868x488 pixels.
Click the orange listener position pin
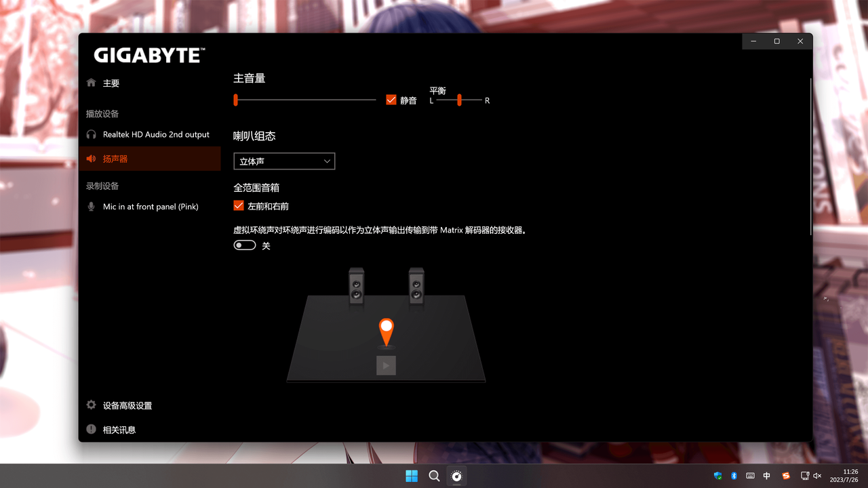point(386,332)
